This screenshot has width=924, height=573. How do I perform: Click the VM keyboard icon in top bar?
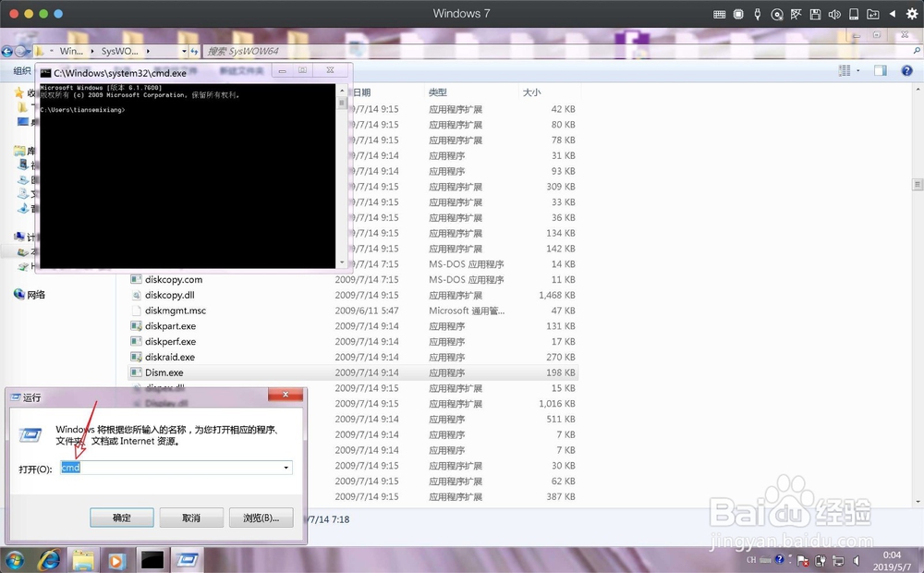[719, 14]
